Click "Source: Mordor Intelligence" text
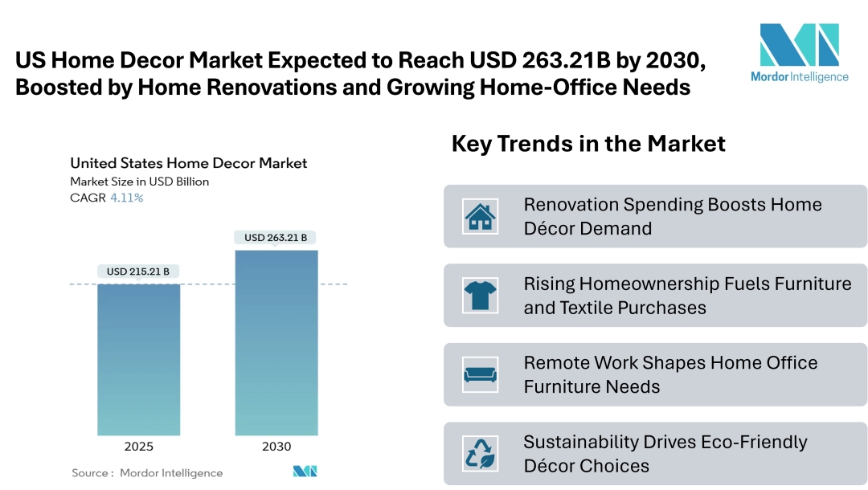 146,472
